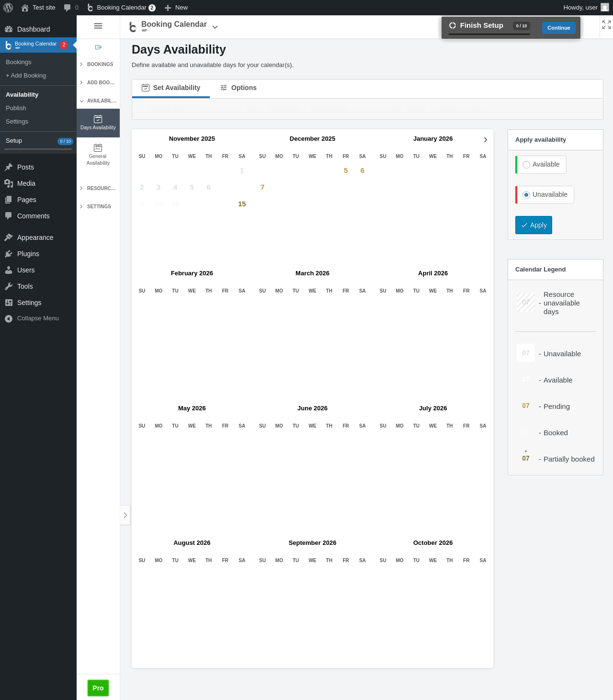Image resolution: width=613 pixels, height=700 pixels.
Task: Open the comments bubble in admin bar
Action: point(71,8)
